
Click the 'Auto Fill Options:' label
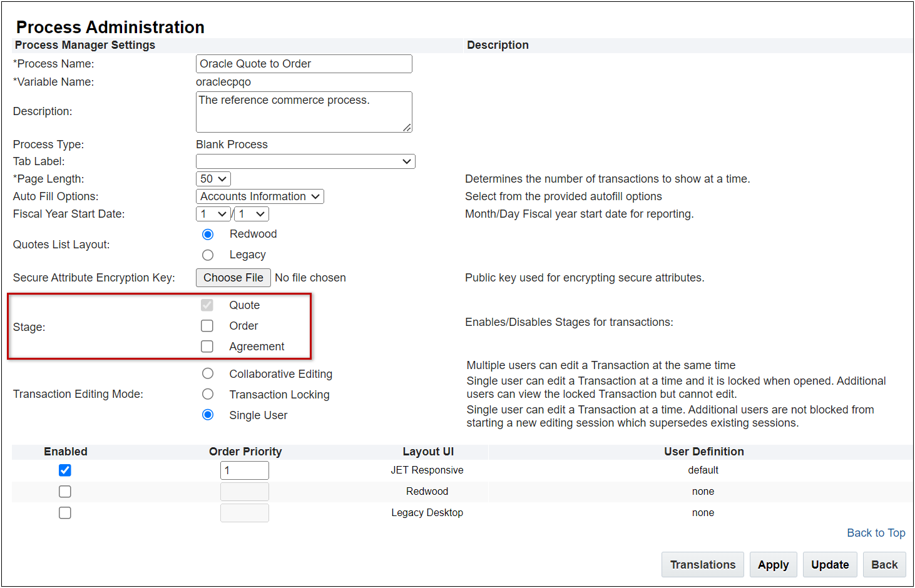(56, 196)
